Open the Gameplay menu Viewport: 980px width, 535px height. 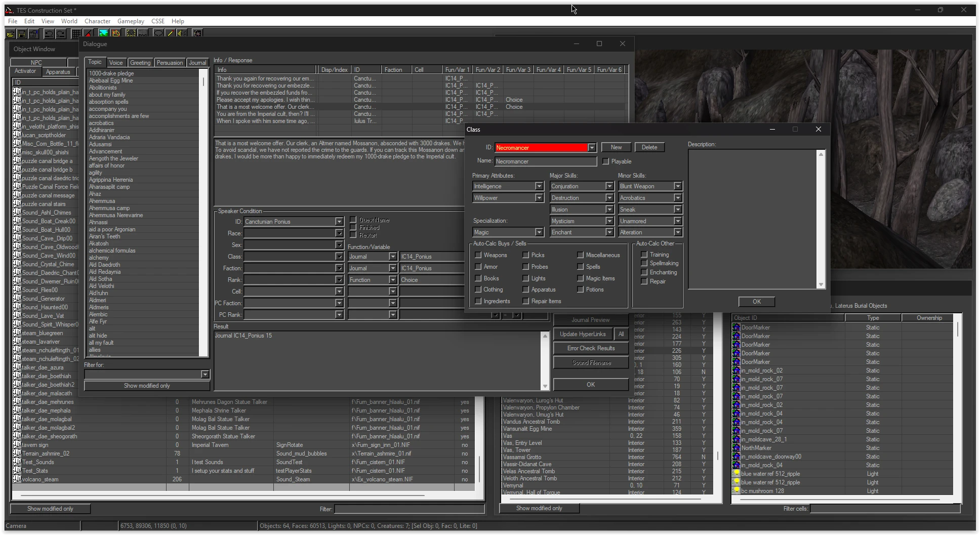coord(131,21)
